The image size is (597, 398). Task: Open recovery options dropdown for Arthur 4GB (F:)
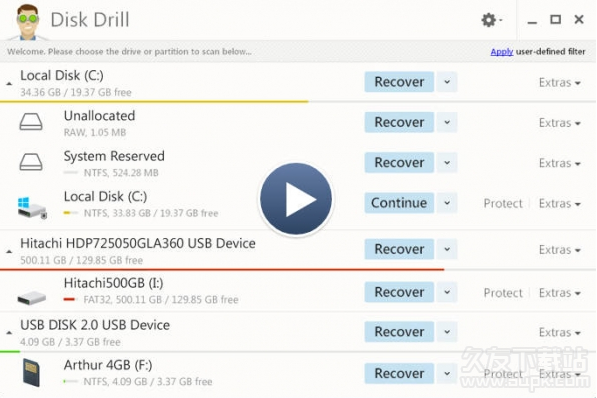pyautogui.click(x=447, y=373)
